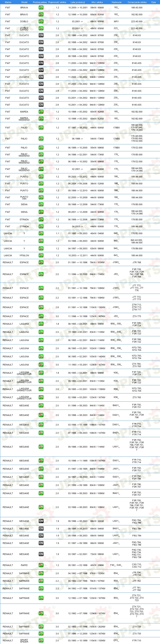Select petrol icon in LANCIA YPSILON row

pyautogui.click(x=41, y=255)
